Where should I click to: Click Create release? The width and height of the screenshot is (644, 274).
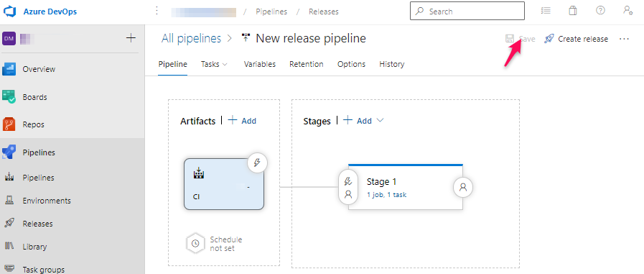point(577,39)
